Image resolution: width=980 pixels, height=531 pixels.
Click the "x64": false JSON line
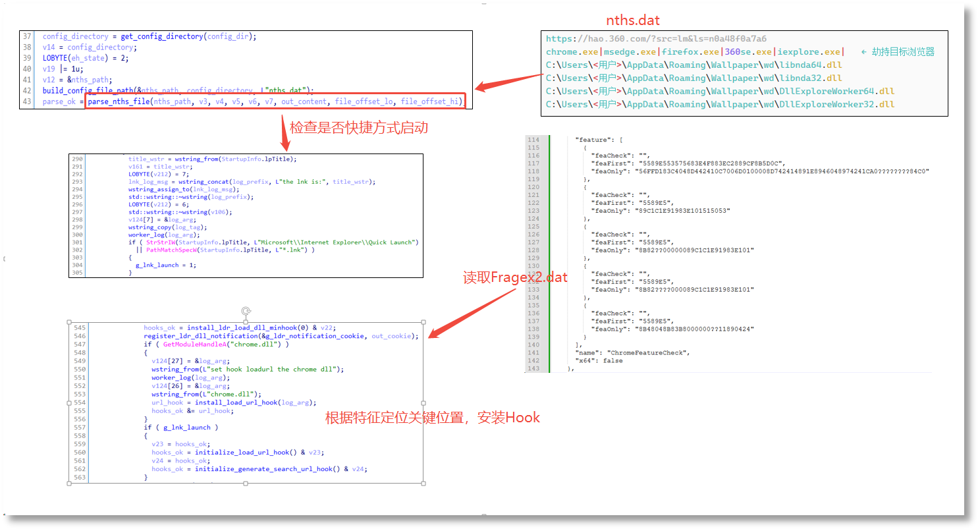coord(599,360)
